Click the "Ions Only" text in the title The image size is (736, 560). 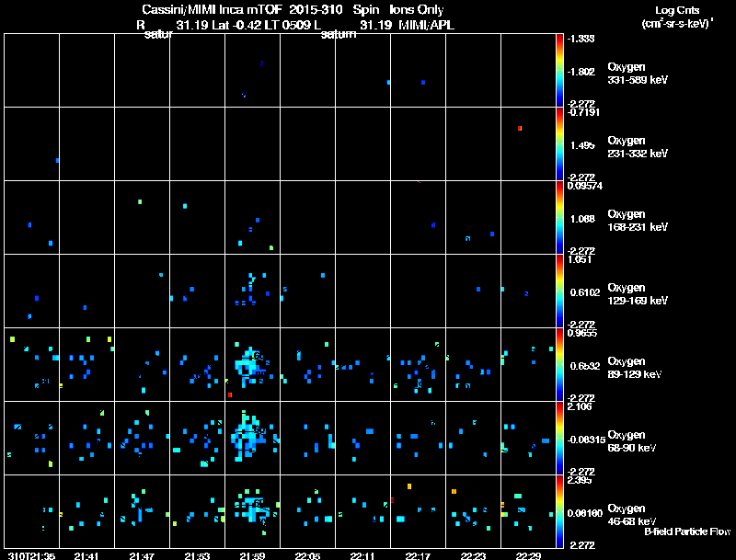pos(417,9)
